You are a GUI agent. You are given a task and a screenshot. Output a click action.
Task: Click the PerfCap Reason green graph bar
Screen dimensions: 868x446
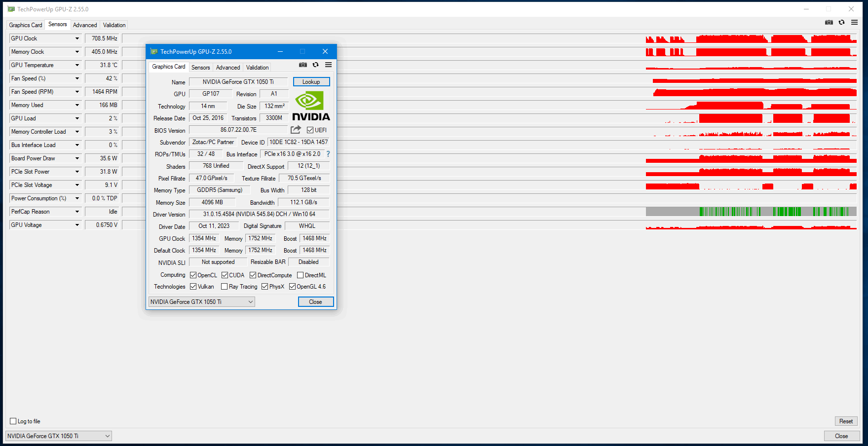[x=751, y=212]
